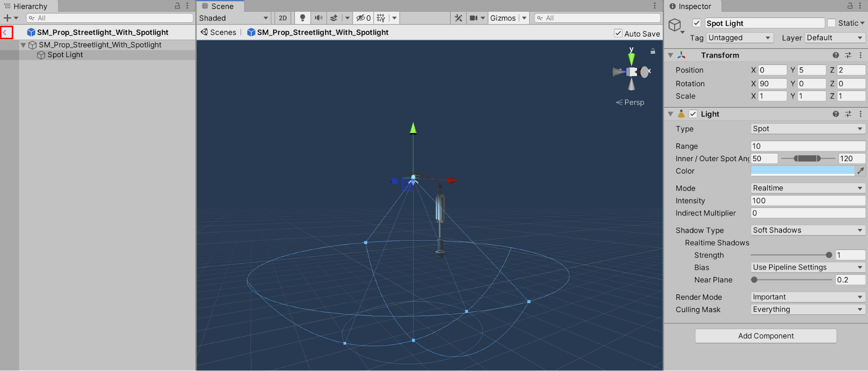Collapse the Transform component foldout
Image resolution: width=868 pixels, height=371 pixels.
point(670,55)
